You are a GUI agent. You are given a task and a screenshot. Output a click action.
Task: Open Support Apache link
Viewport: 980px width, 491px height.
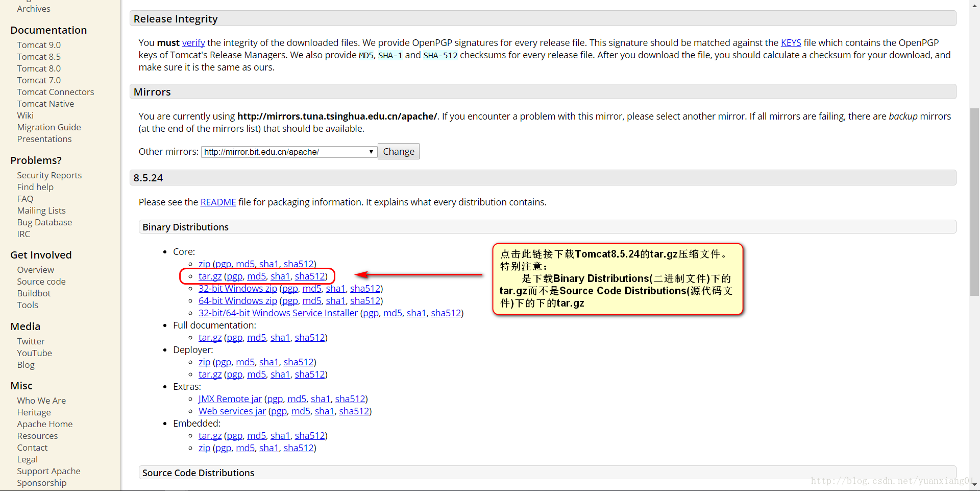[48, 471]
